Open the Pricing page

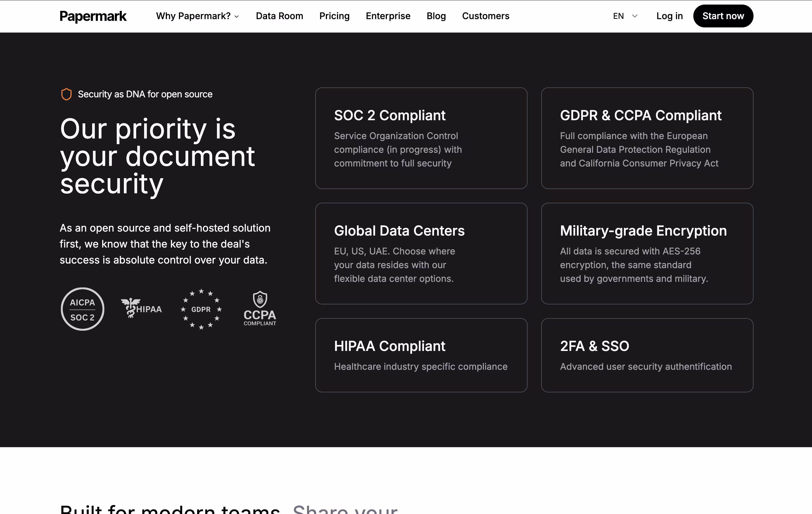pos(334,16)
